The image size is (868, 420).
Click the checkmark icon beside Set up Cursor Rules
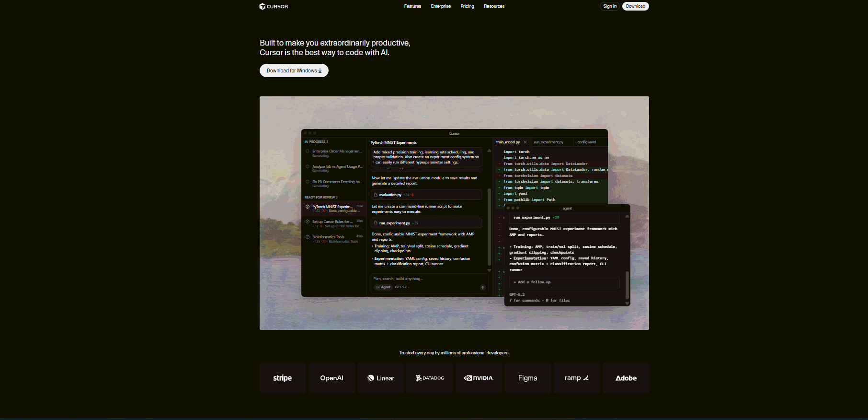click(308, 222)
